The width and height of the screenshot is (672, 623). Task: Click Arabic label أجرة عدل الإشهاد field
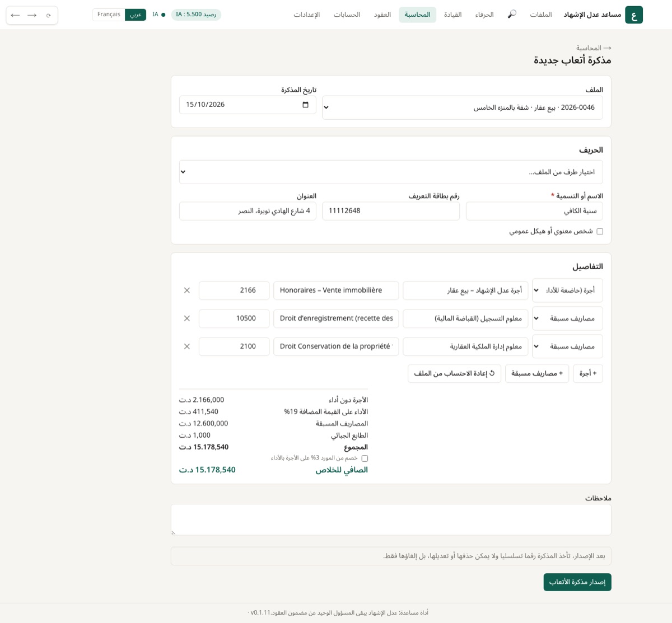coord(465,291)
